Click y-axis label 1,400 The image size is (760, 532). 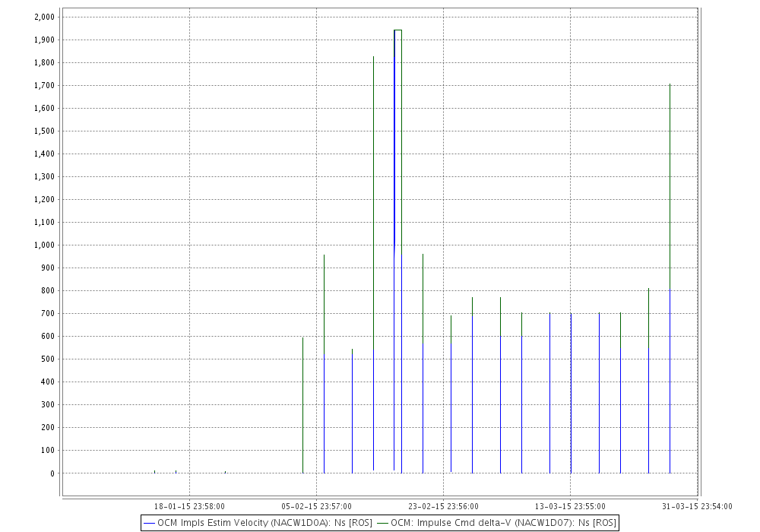click(x=44, y=154)
